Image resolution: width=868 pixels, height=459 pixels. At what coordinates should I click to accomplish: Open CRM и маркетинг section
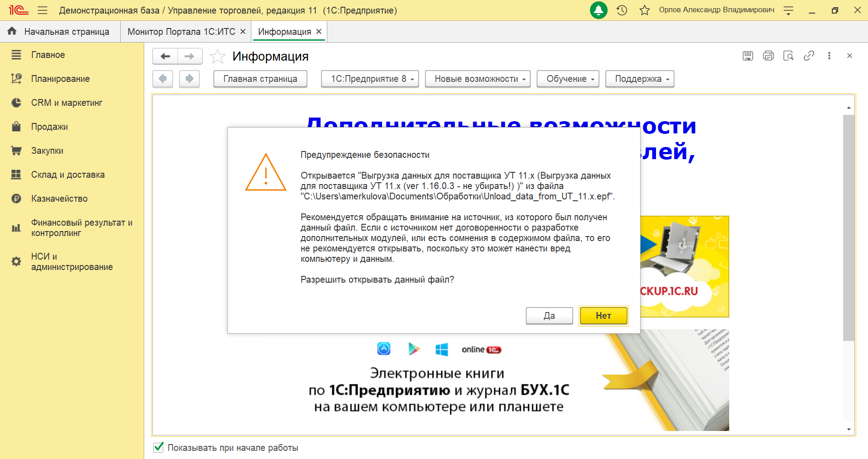(x=66, y=103)
